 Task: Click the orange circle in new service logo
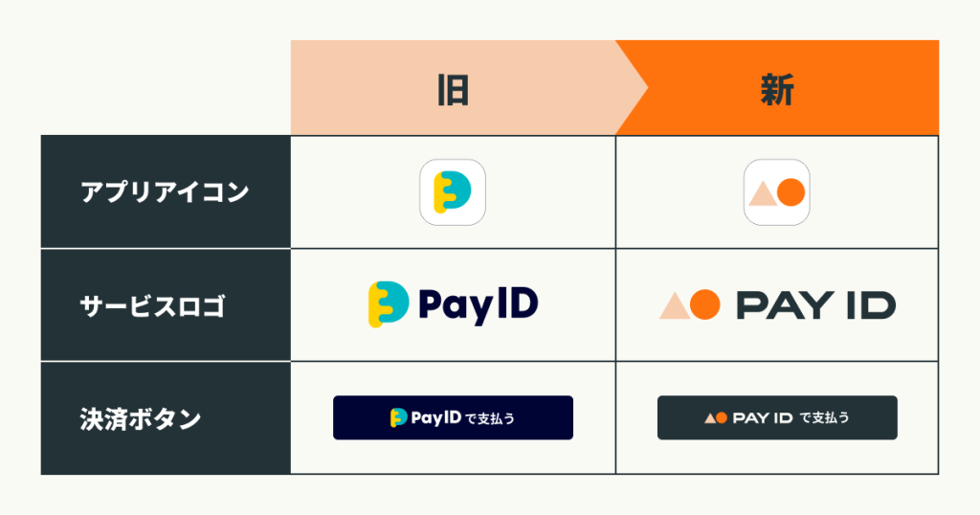[x=704, y=305]
